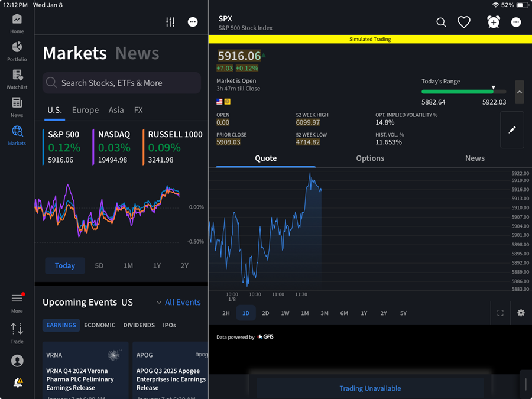Filter events by ECONOMIC
The width and height of the screenshot is (532, 399).
coord(100,325)
